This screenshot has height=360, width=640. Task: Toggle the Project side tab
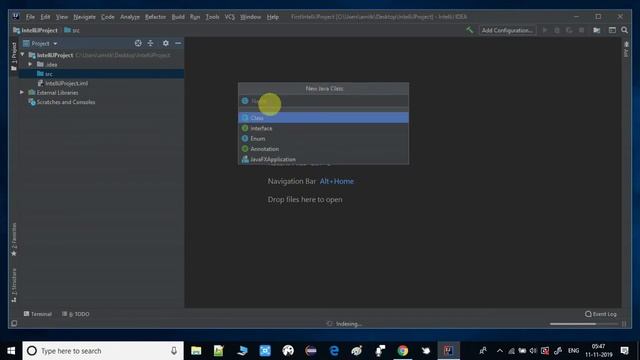click(14, 56)
